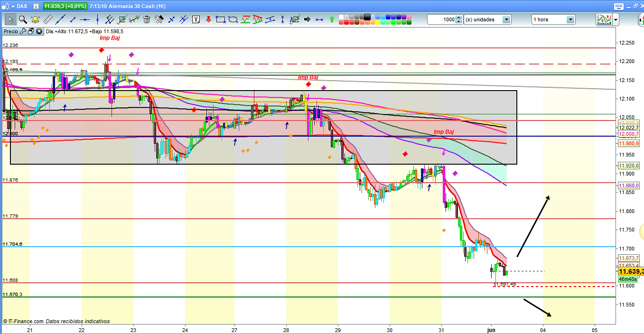Image resolution: width=644 pixels, height=334 pixels.
Task: Select the text annotation tool
Action: [196, 19]
